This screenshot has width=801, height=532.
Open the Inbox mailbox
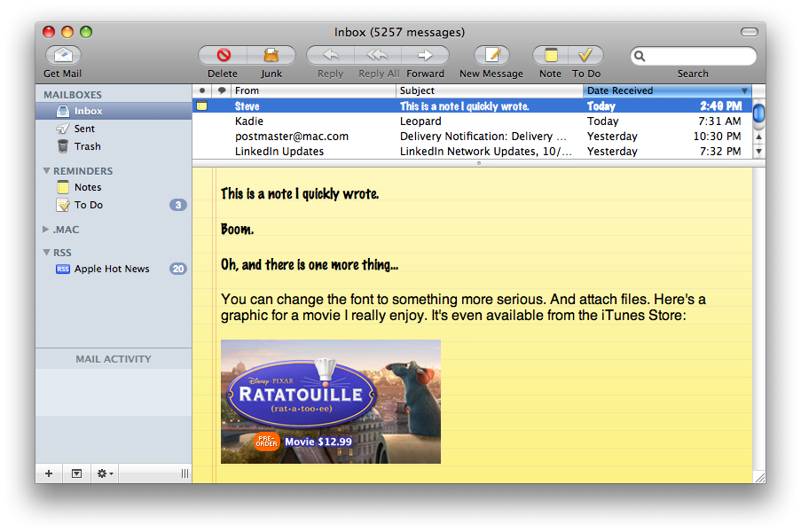tap(114, 111)
